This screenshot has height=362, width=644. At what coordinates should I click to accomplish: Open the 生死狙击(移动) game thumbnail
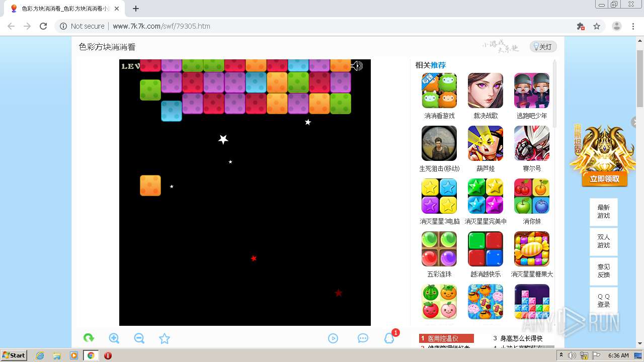point(439,143)
